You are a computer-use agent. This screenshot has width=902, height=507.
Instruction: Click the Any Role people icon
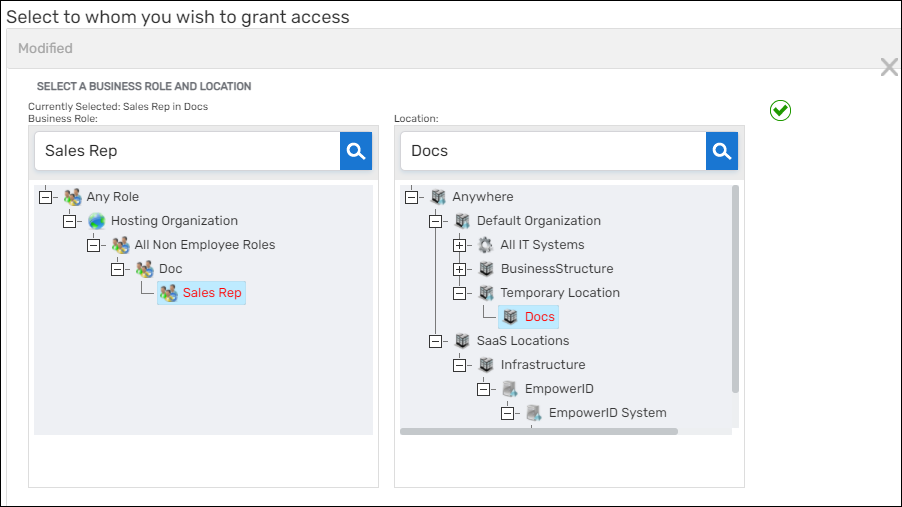(72, 197)
